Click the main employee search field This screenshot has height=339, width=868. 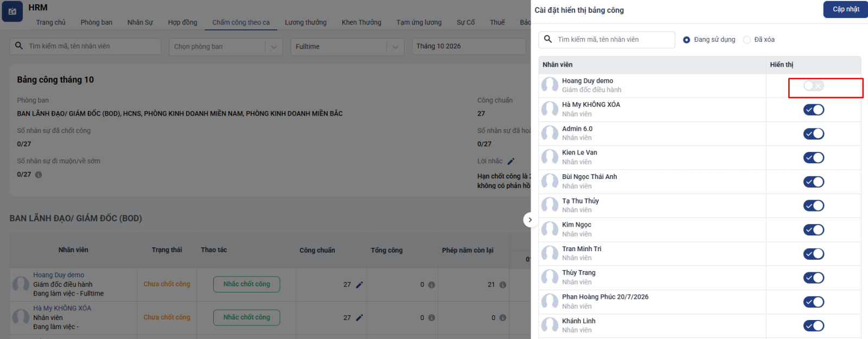(x=85, y=46)
